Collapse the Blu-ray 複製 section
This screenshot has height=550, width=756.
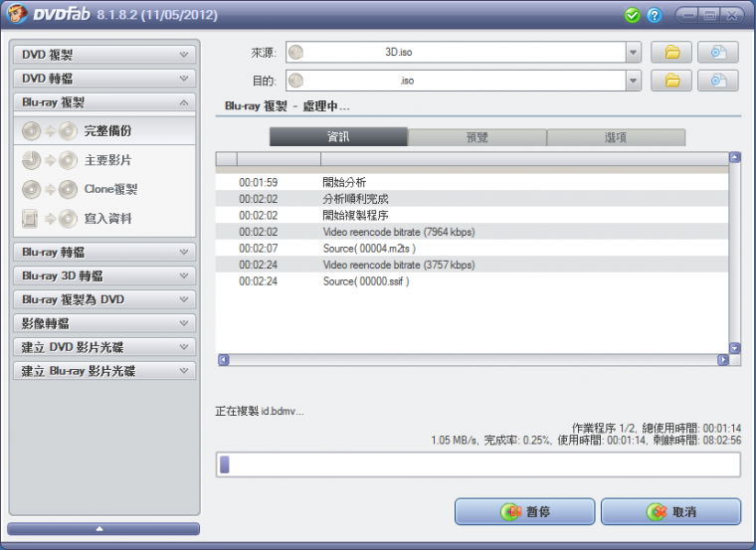[x=104, y=102]
